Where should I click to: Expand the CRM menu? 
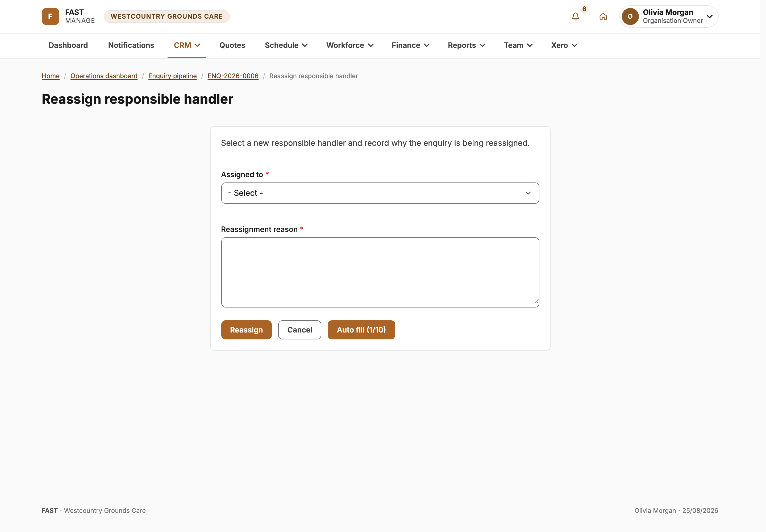[187, 45]
